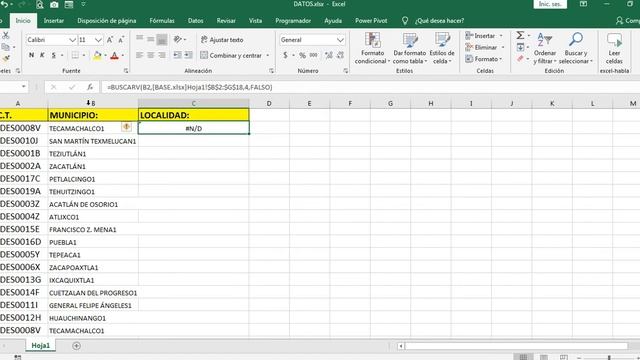Viewport: 640px width, 360px height.
Task: Click the Undo arrow in quick access toolbar
Action: point(5,4)
